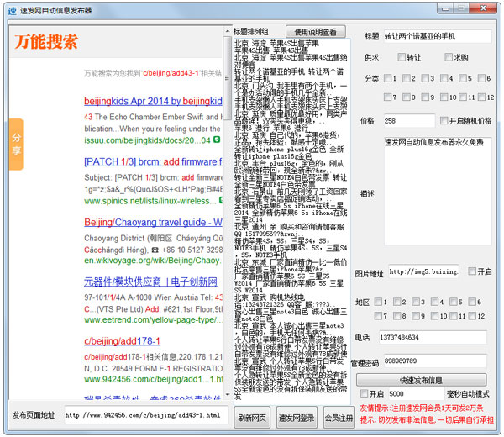Viewport: 504px width, 437px height.
Task: Click the browser panel scrollbar thumb
Action: (228, 78)
